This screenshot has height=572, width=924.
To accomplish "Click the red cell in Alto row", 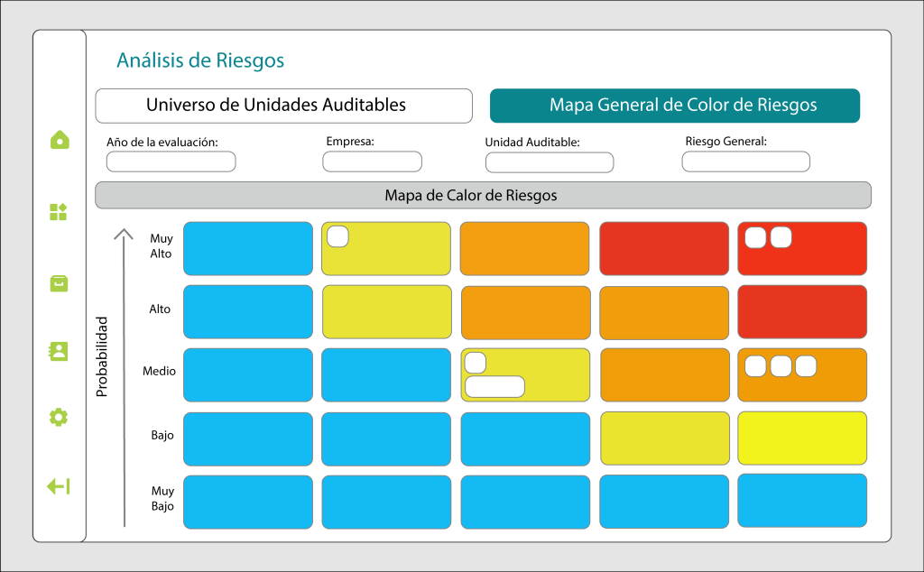I will [802, 312].
